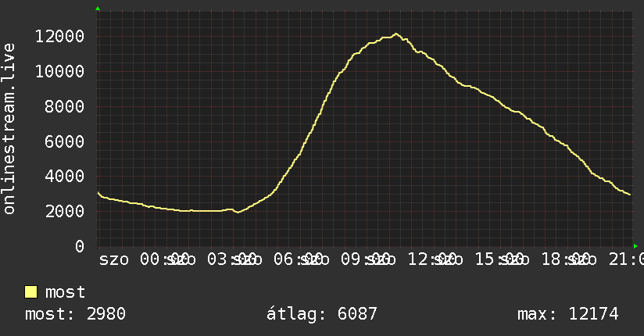Click the 10000 y-axis label

coord(59,71)
